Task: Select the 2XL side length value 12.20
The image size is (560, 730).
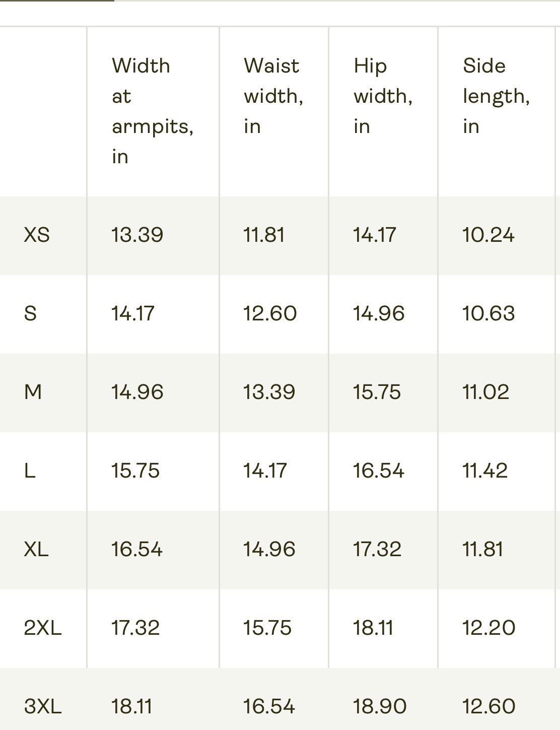Action: point(489,628)
